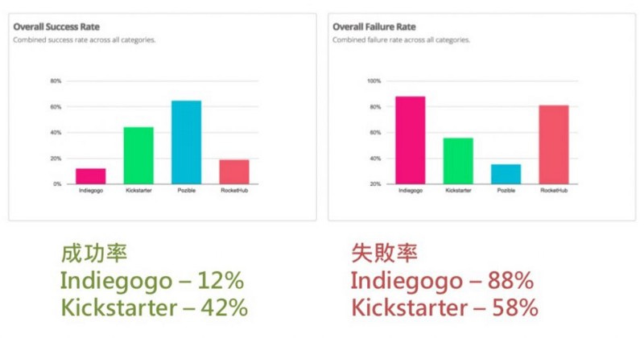Click the Overall Failure Rate title

374,27
